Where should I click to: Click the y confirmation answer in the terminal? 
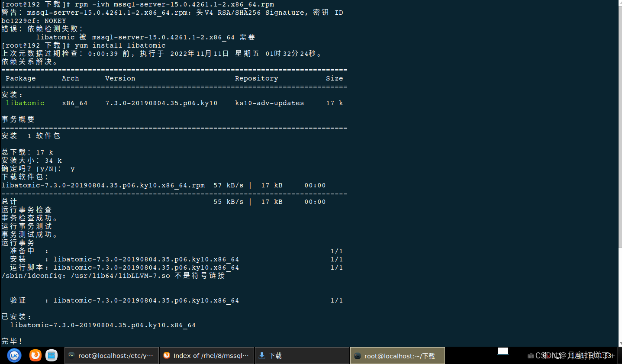72,169
